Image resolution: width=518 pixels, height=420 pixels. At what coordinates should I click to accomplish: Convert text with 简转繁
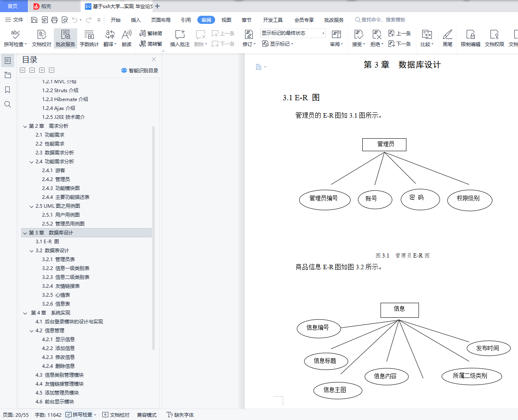coord(151,44)
